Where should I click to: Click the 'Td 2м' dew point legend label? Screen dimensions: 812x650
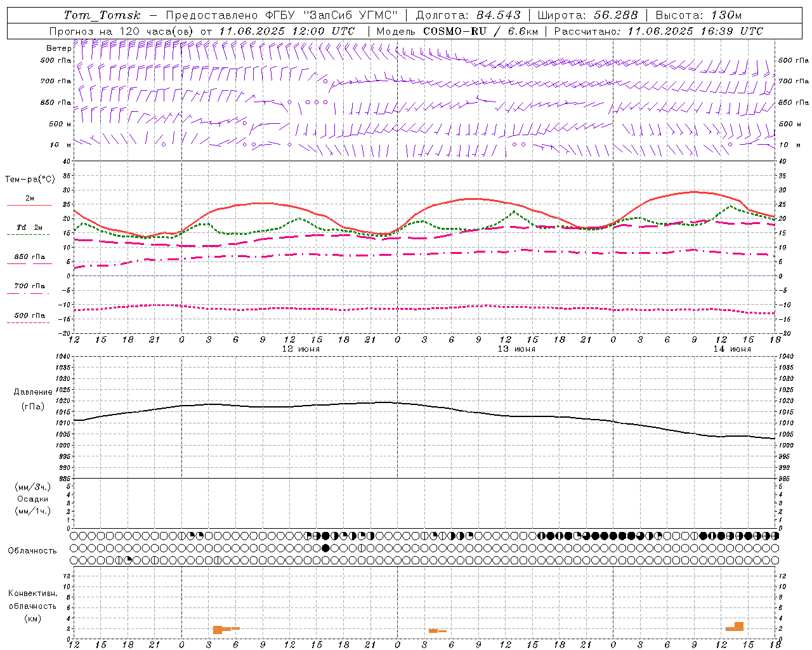[30, 227]
